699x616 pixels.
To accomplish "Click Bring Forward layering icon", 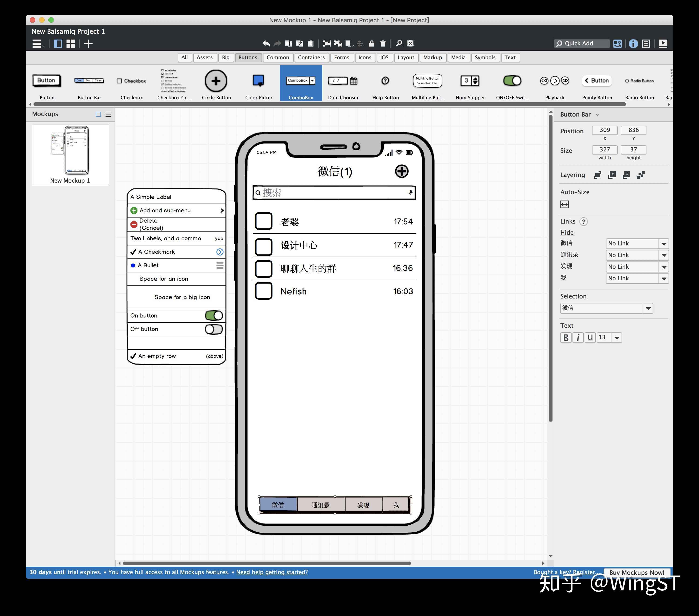I will (612, 175).
